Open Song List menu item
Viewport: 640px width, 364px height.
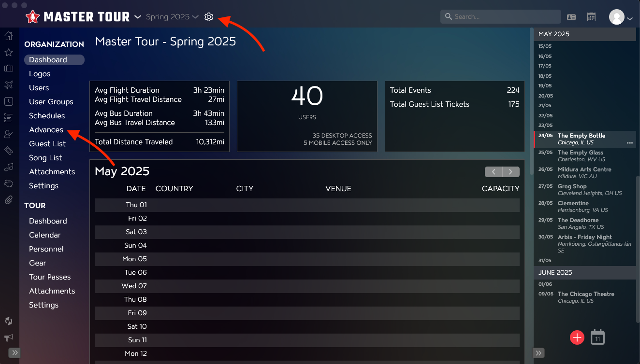[45, 158]
